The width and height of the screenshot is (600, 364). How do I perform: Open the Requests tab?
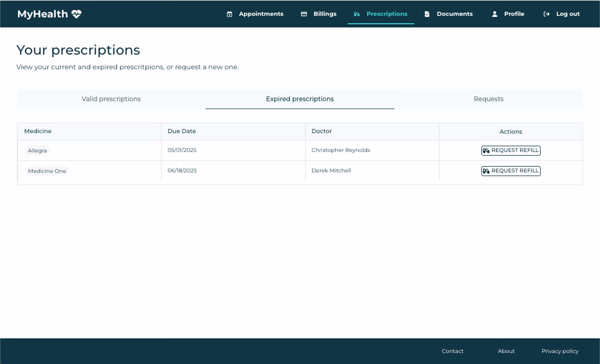(x=489, y=99)
